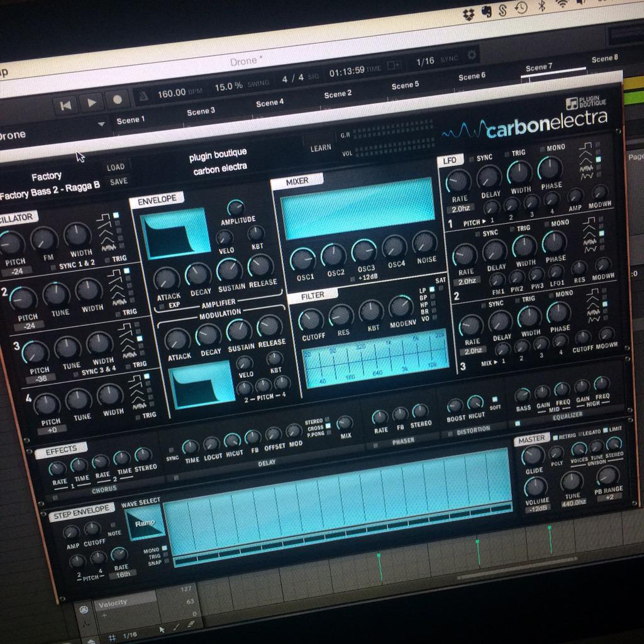
Task: Click the mixer NOISE level knob
Action: click(425, 242)
